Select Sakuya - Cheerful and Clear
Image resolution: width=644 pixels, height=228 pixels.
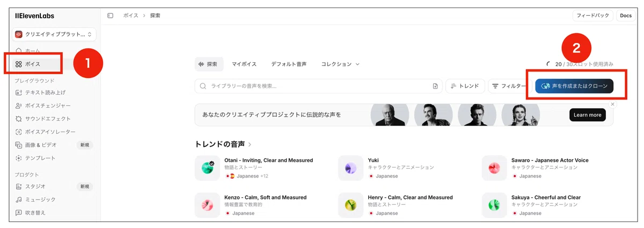(x=546, y=197)
